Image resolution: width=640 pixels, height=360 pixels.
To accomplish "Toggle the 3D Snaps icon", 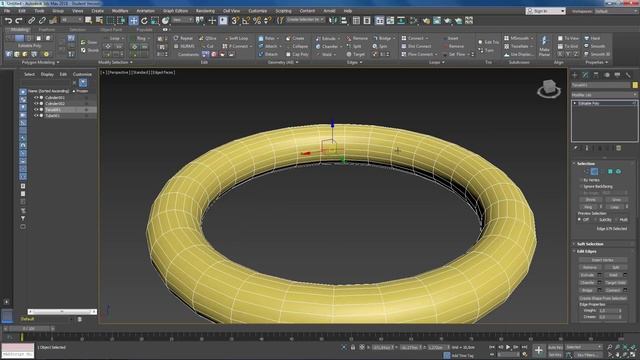I will click(235, 20).
